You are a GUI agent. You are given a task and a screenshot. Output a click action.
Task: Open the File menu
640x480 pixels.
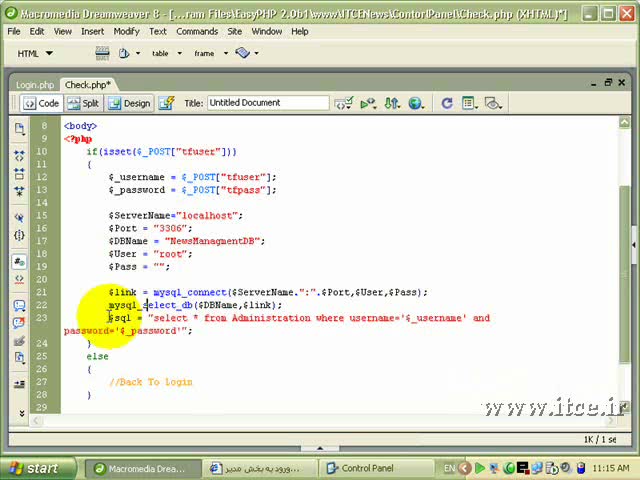click(x=14, y=31)
